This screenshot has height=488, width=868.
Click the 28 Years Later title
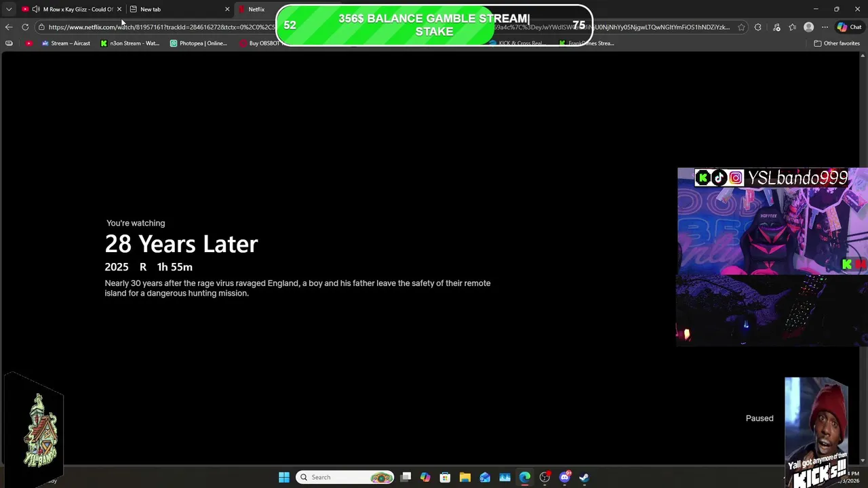[x=181, y=244]
